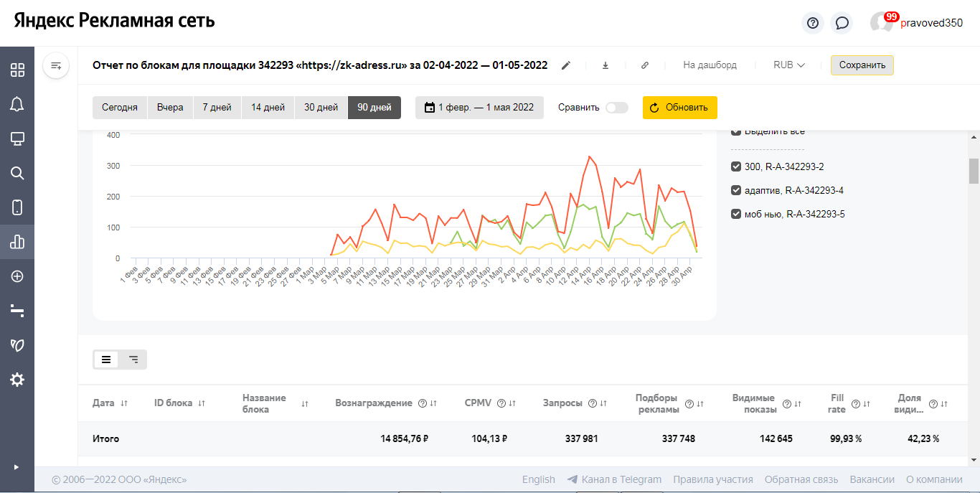Select the 7 дней period tab

tap(217, 108)
